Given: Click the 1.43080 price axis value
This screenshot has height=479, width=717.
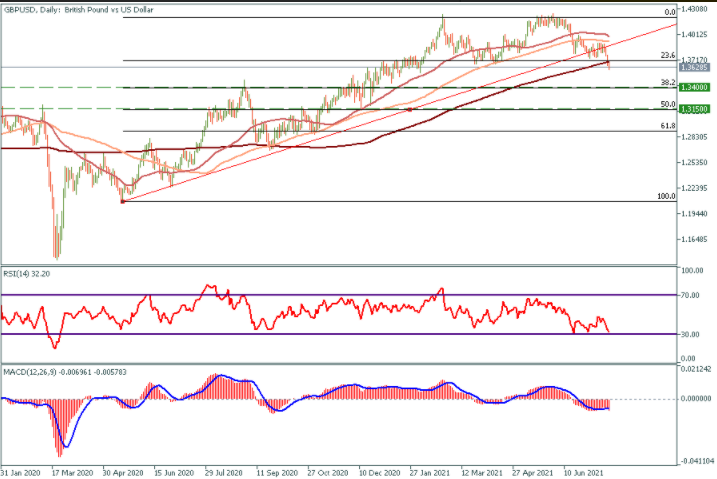Looking at the screenshot, I should click(694, 9).
